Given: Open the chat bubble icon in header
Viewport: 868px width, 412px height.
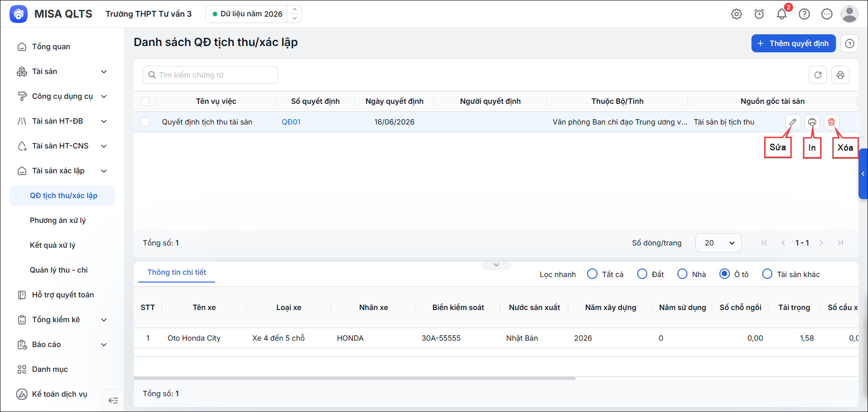Looking at the screenshot, I should [x=827, y=14].
